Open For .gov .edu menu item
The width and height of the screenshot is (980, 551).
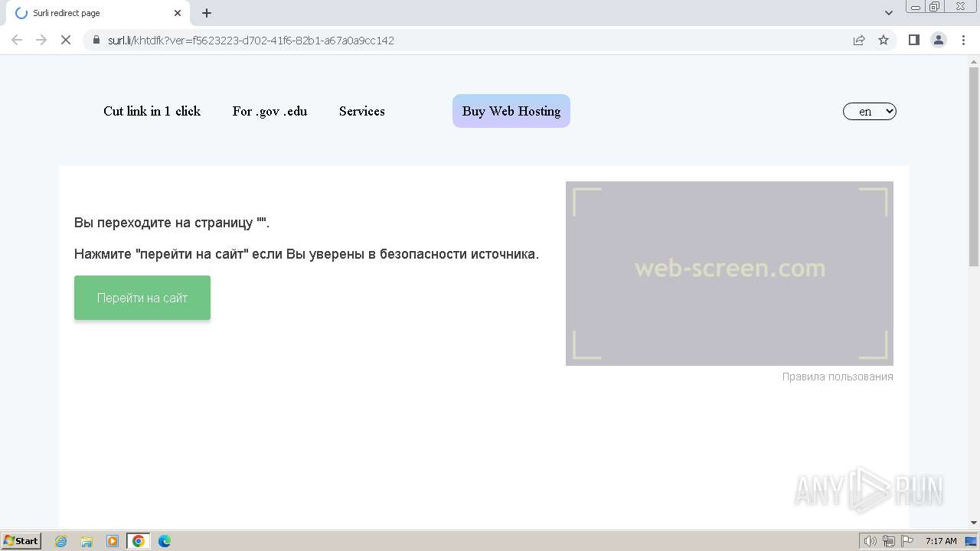pos(269,111)
